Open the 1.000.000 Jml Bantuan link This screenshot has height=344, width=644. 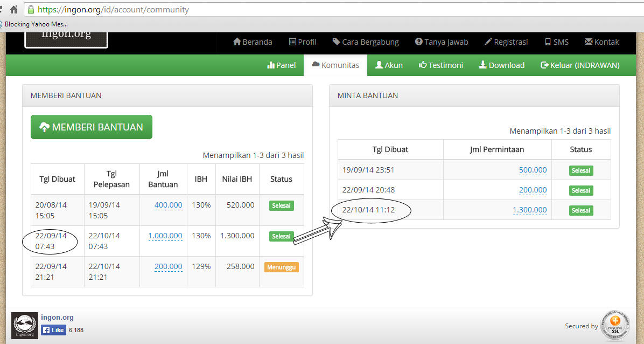165,236
